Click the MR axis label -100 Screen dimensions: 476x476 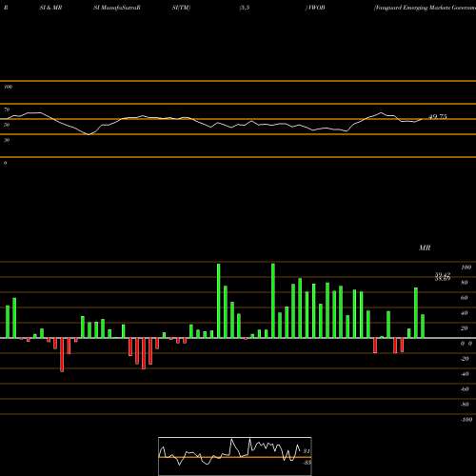[x=466, y=420]
